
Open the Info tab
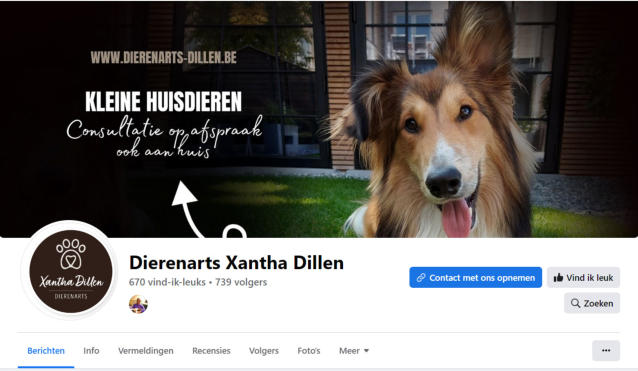point(91,351)
